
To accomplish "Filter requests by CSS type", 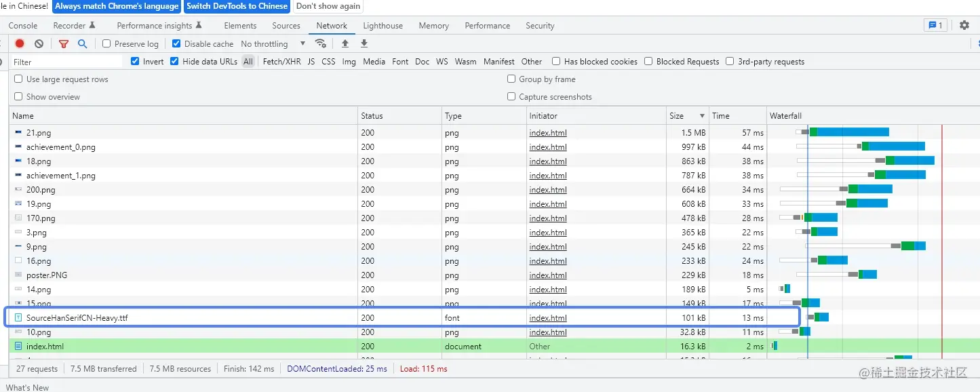I will (x=328, y=61).
